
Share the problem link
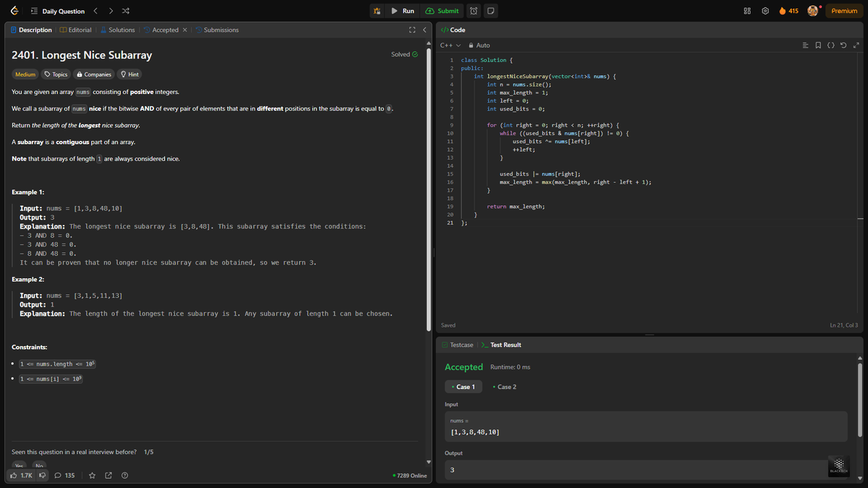point(109,475)
